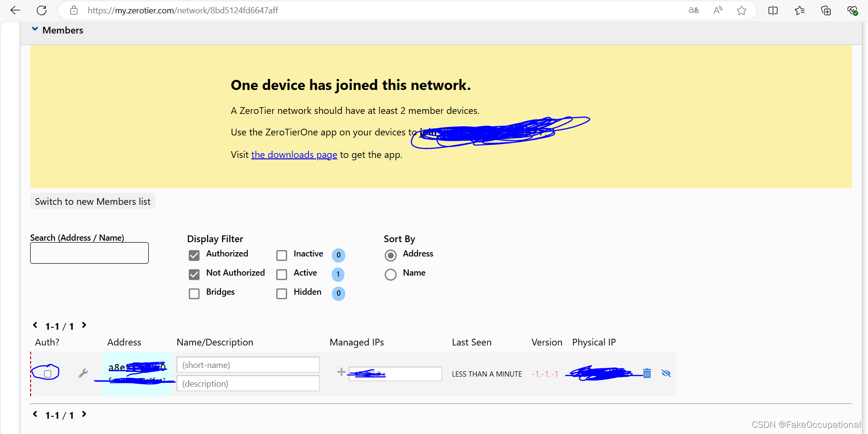Click the description input field
The height and width of the screenshot is (434, 868).
pos(248,383)
